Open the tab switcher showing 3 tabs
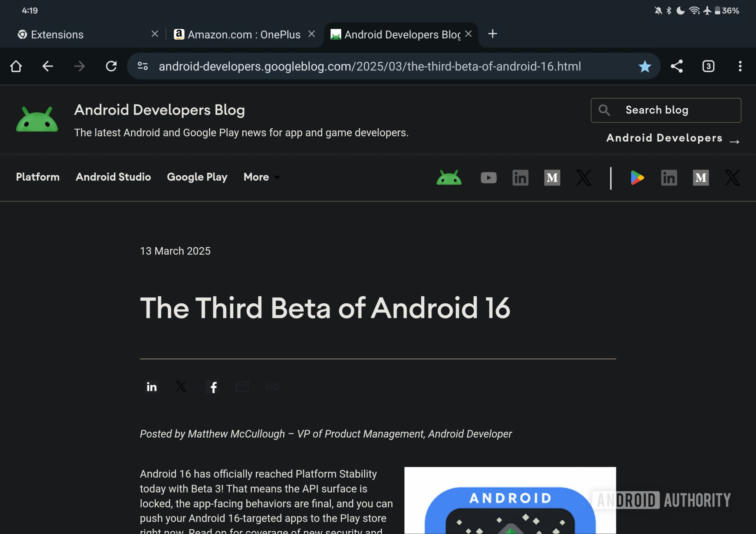Viewport: 756px width, 534px height. click(x=708, y=66)
